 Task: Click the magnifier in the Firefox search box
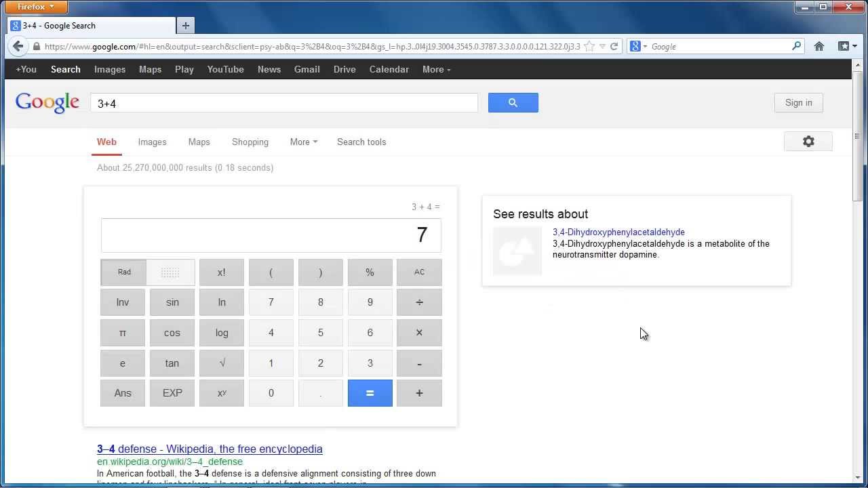coord(797,46)
